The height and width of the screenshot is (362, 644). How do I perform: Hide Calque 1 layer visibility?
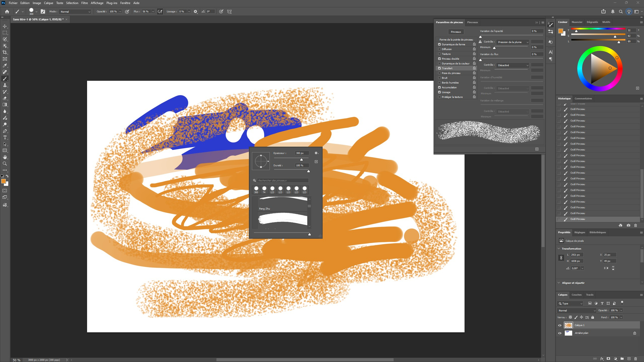tap(560, 325)
